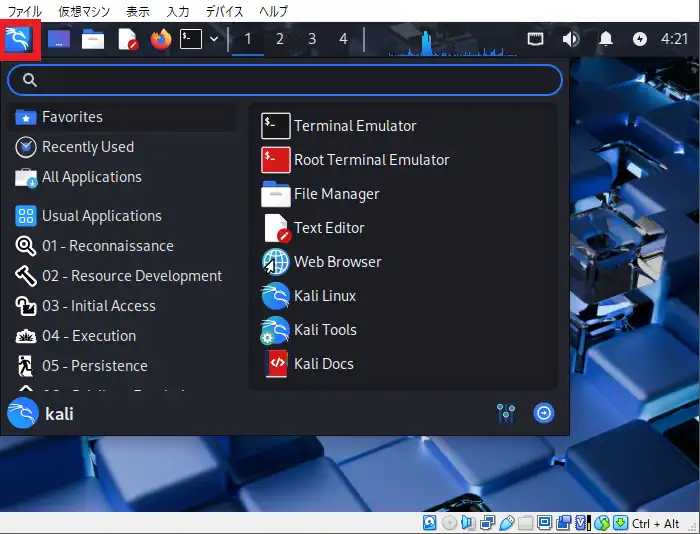This screenshot has width=700, height=534.
Task: Expand the terminal launcher dropdown arrow
Action: pos(214,39)
